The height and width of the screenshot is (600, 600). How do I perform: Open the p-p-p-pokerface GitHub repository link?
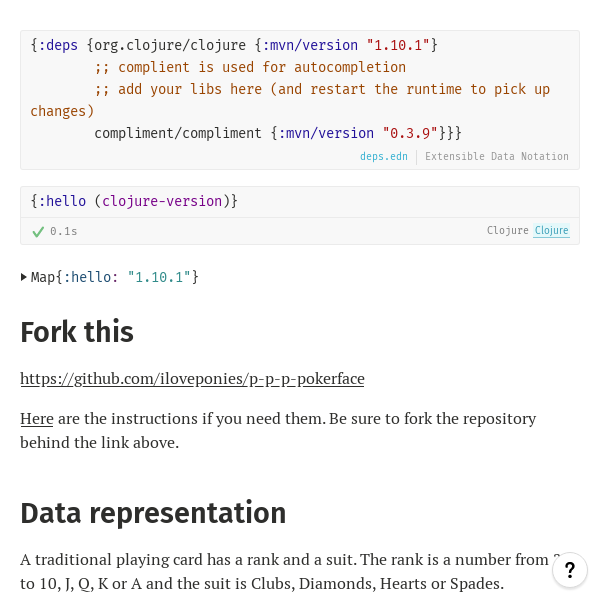coord(192,379)
